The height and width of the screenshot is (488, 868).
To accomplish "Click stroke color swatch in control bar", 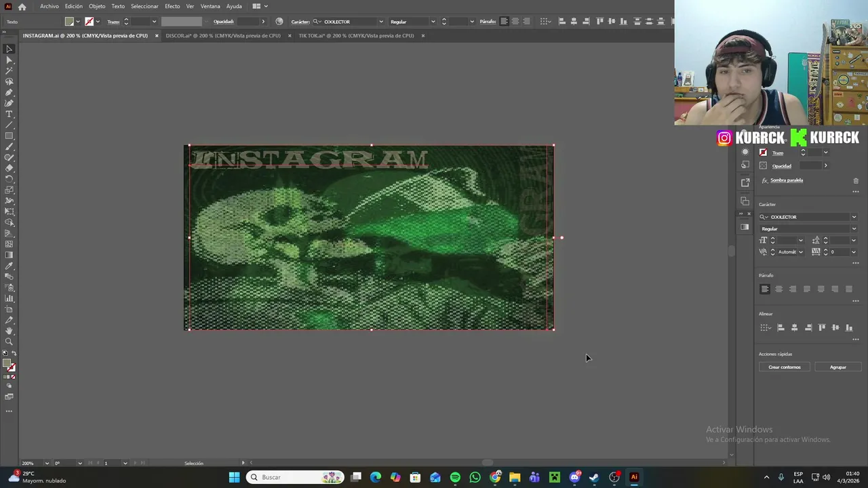I will pyautogui.click(x=89, y=22).
